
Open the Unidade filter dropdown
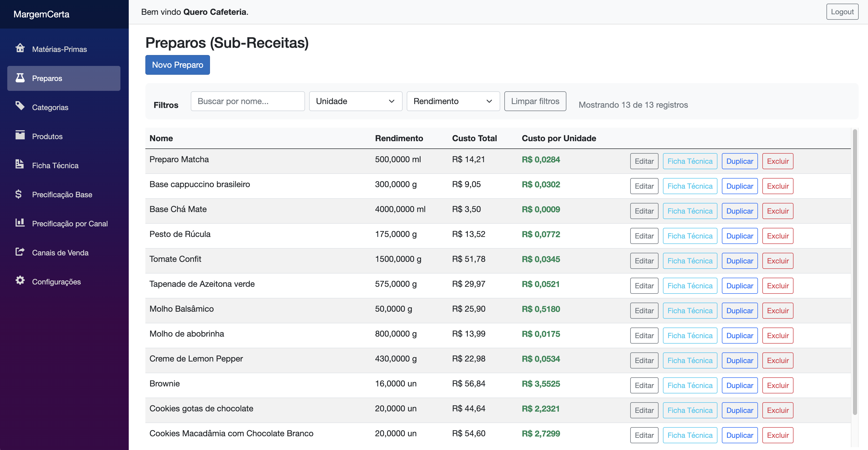355,101
